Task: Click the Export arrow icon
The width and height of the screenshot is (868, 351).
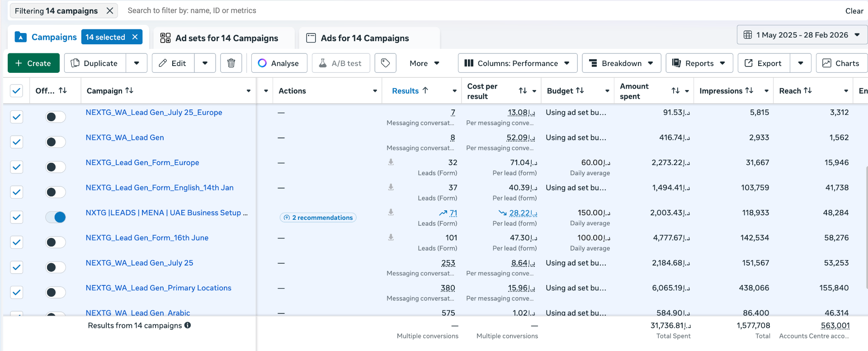Action: point(749,63)
